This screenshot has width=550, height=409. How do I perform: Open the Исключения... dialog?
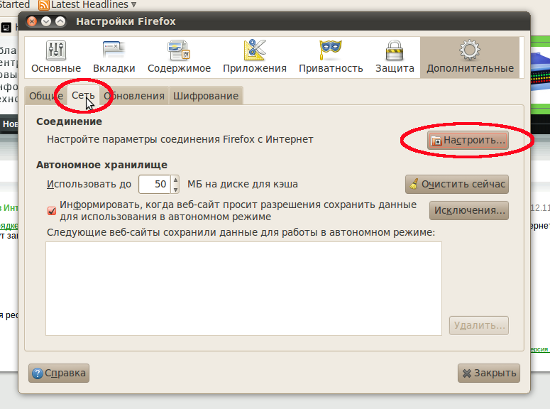(x=469, y=210)
